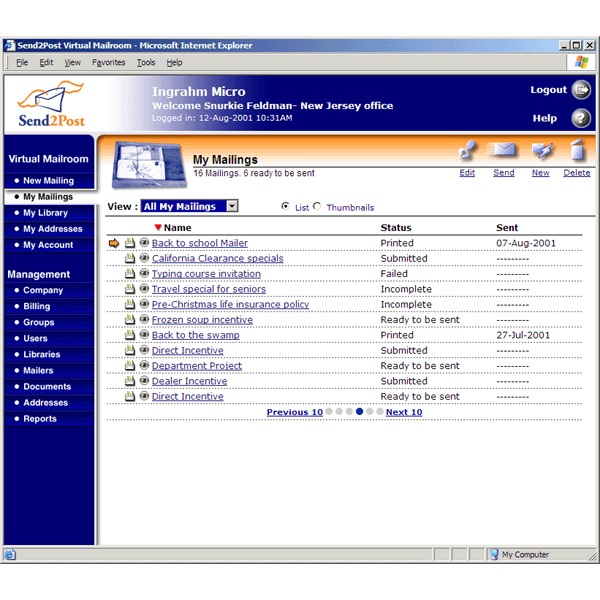Click the last gray pagination dot

[x=380, y=411]
